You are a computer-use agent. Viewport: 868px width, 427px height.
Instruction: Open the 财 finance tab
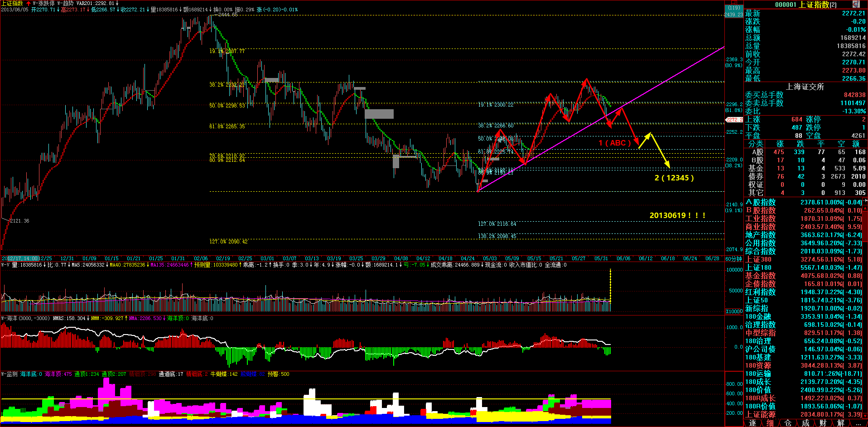(x=823, y=423)
